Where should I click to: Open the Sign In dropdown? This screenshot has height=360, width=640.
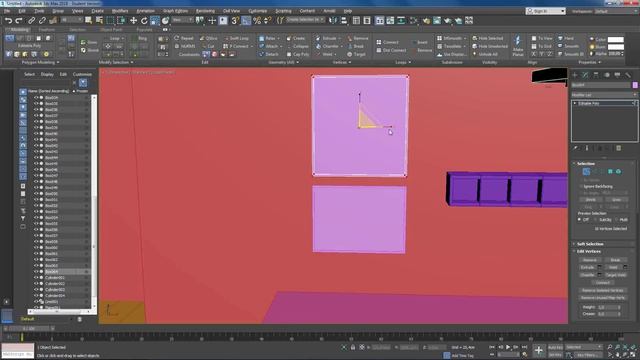click(545, 11)
